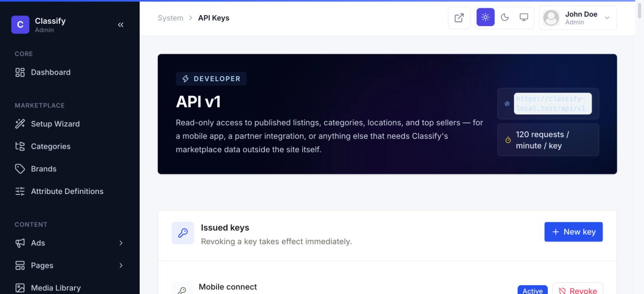
Task: Click "Revoking a key takes effect immediately."
Action: 276,242
